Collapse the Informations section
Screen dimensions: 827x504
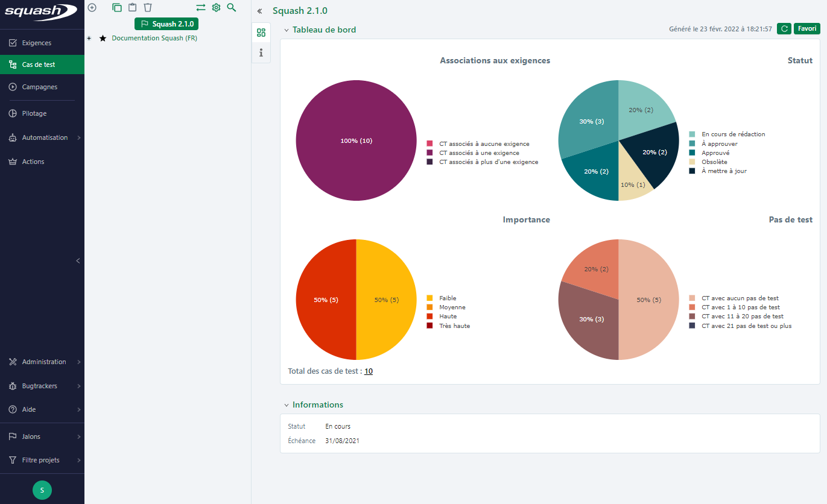(287, 405)
